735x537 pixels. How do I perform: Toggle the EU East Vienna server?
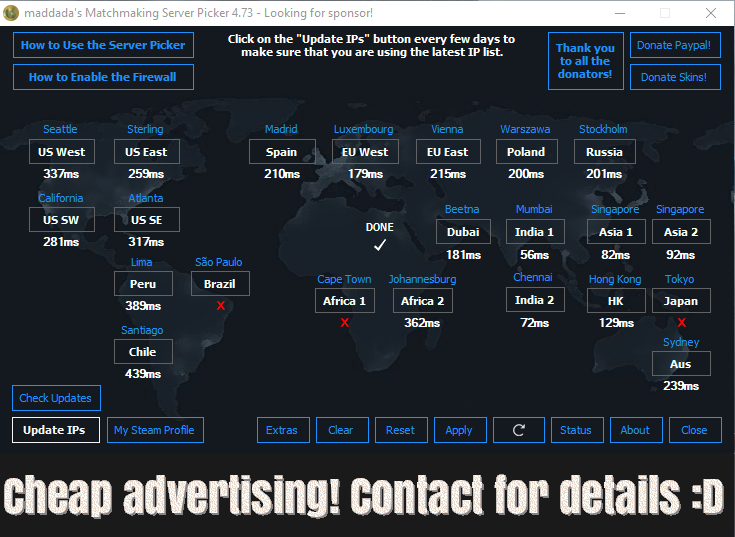coord(447,152)
